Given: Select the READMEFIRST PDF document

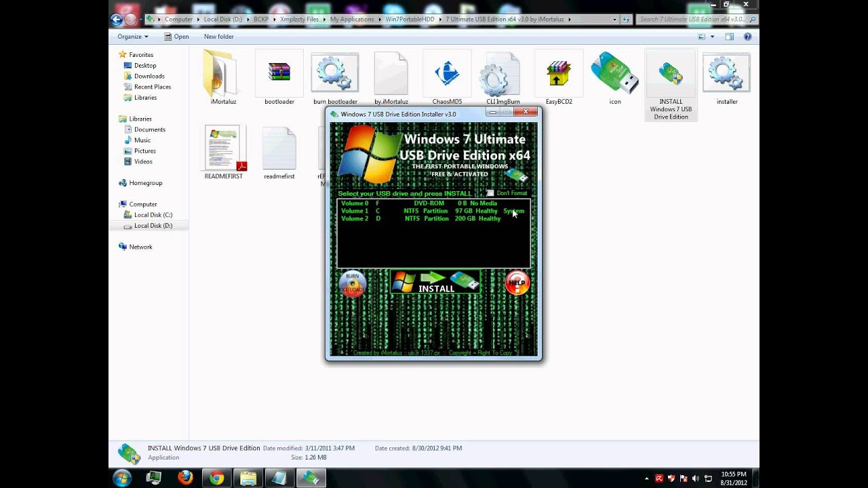Looking at the screenshot, I should click(x=223, y=152).
